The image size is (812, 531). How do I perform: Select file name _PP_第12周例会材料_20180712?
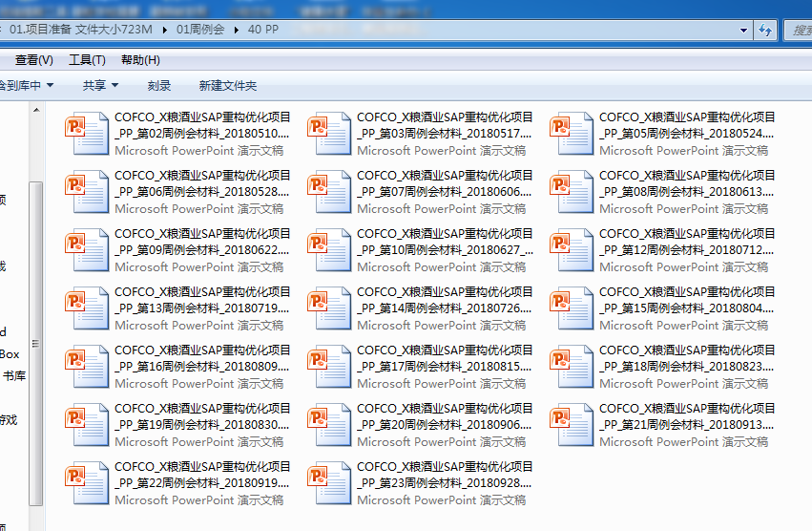click(687, 250)
